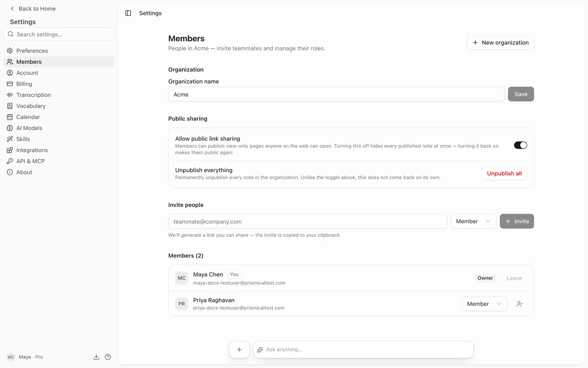Viewport: 588px width, 368px height.
Task: Click the Ask anything input
Action: (363, 350)
